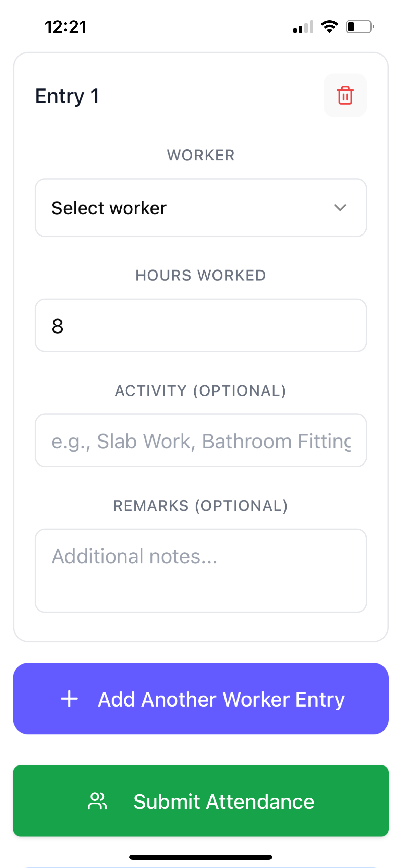Tap the Wi-Fi icon in the status bar
The image size is (401, 868).
pos(329,27)
